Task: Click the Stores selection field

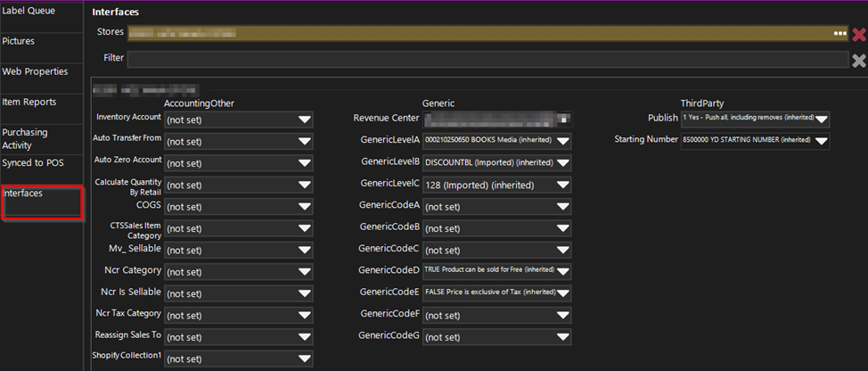Action: [x=487, y=34]
